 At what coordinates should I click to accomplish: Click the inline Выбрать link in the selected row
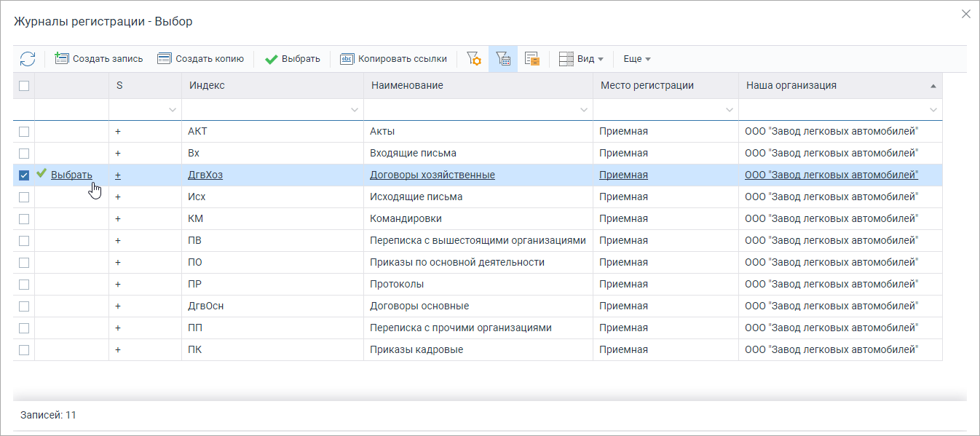[71, 175]
